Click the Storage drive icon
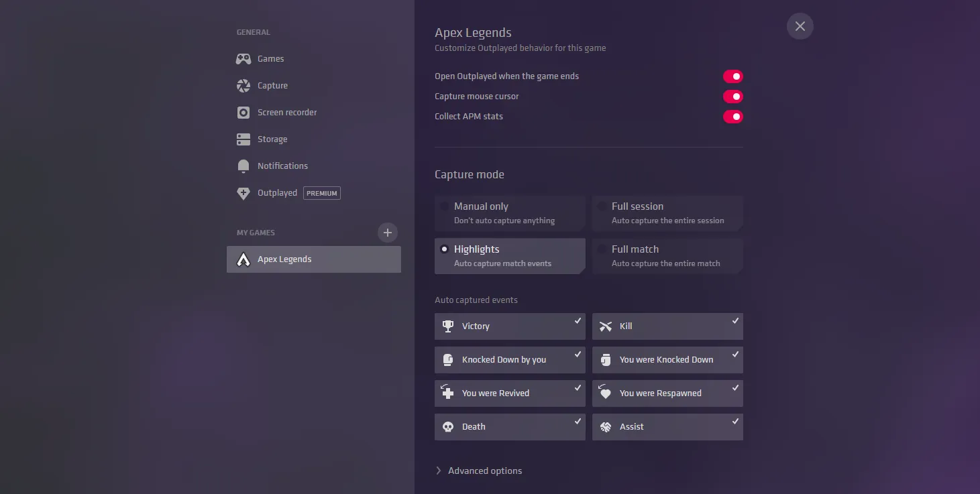 243,139
